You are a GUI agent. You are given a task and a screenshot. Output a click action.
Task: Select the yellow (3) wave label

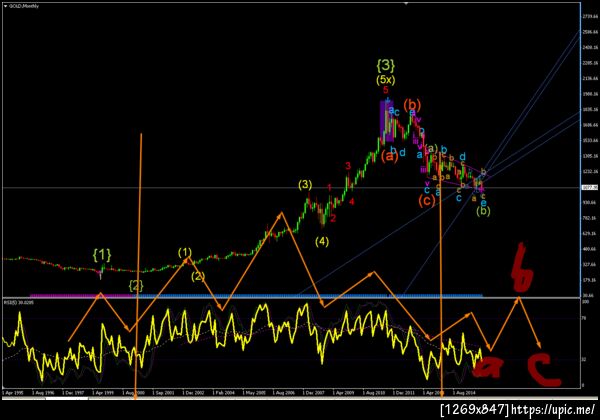point(305,185)
